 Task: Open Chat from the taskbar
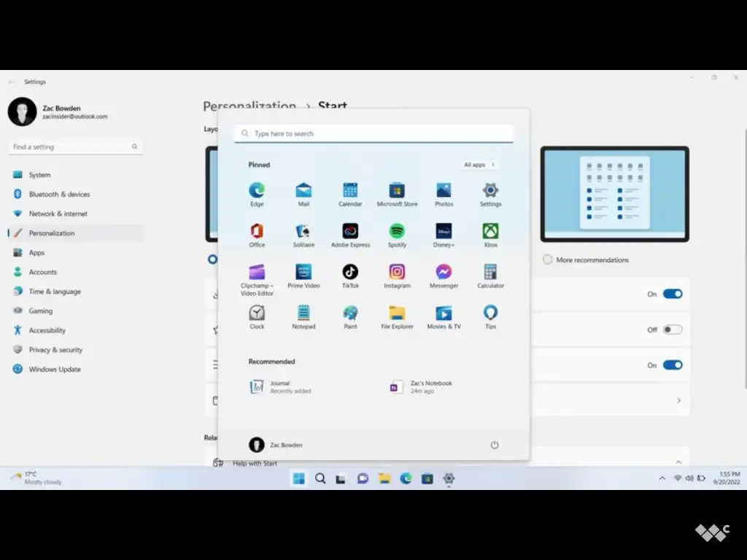coord(363,478)
